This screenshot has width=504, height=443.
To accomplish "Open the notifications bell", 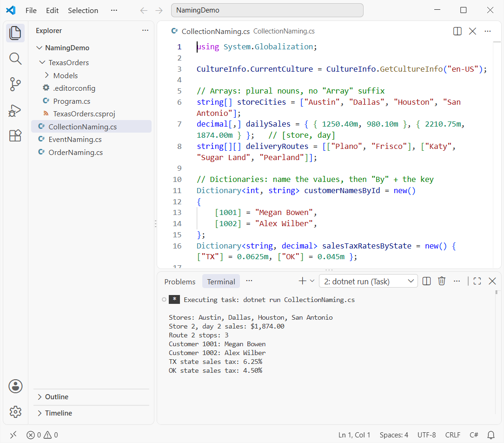I will pos(491,435).
